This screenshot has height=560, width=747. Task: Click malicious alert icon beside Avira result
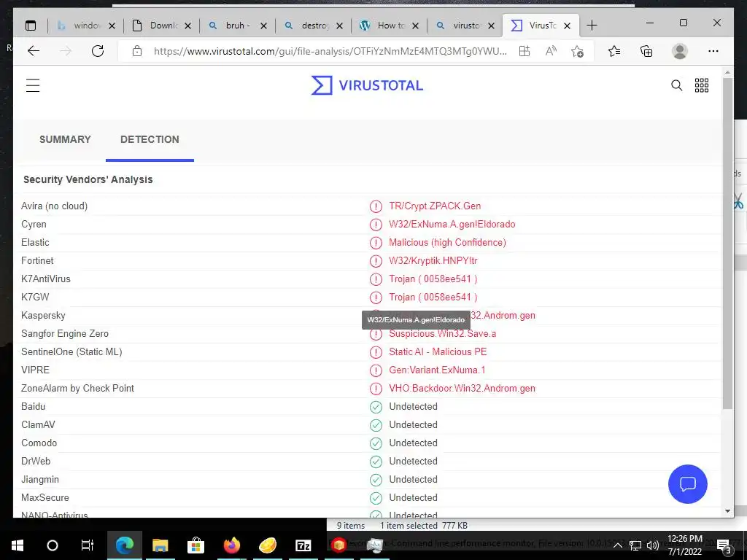click(x=376, y=206)
